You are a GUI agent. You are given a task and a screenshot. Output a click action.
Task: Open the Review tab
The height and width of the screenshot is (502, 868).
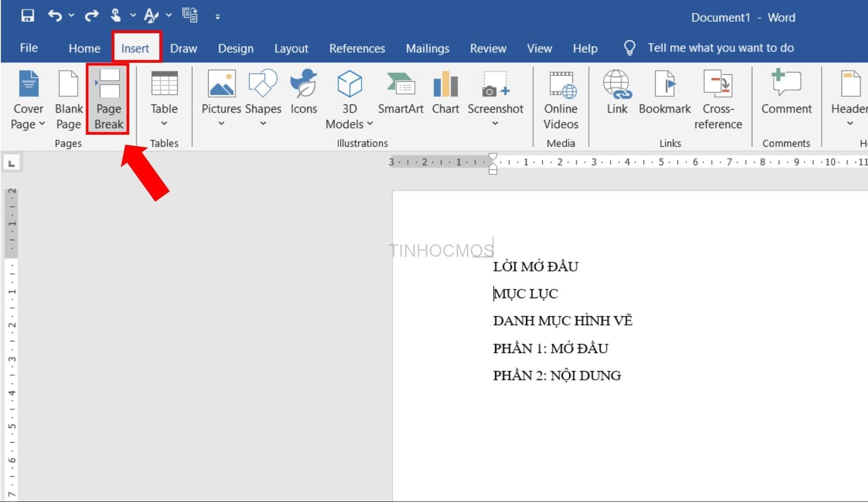coord(488,48)
